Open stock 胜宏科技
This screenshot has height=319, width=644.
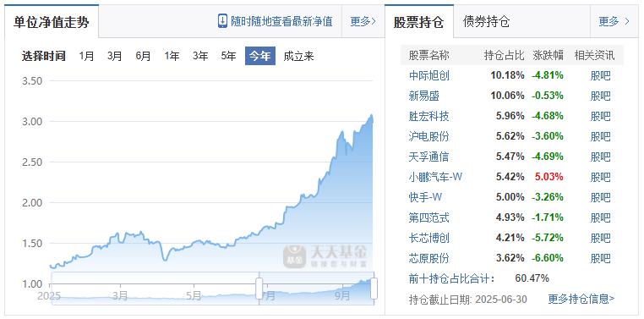point(429,116)
